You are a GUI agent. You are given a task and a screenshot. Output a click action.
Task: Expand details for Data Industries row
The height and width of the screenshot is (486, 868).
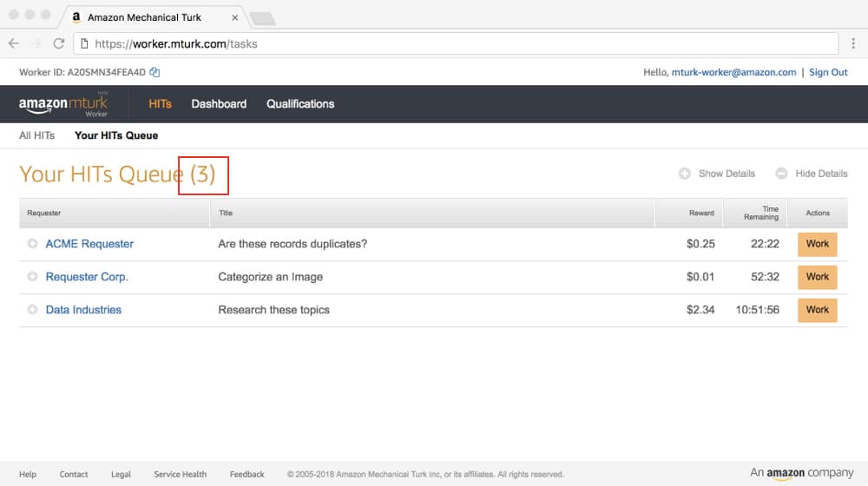pyautogui.click(x=33, y=310)
